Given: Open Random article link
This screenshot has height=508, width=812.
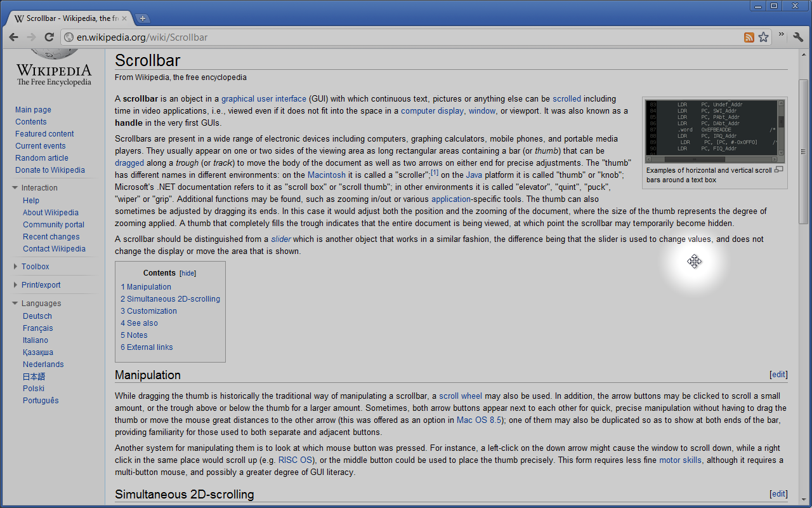Looking at the screenshot, I should [42, 158].
